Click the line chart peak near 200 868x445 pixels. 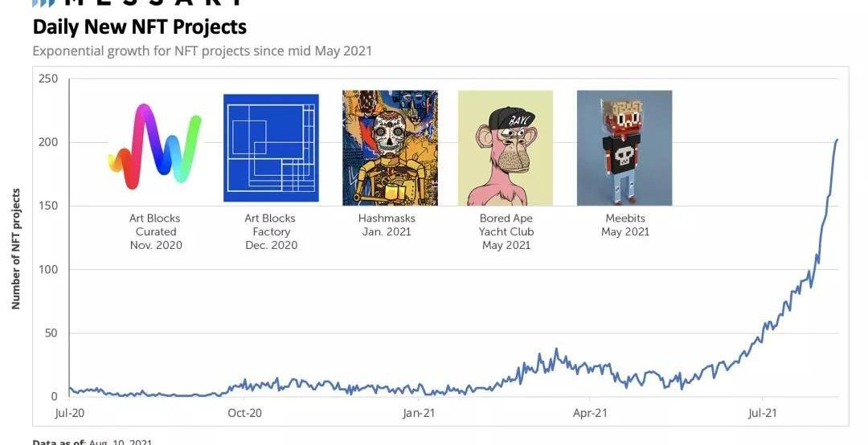837,140
